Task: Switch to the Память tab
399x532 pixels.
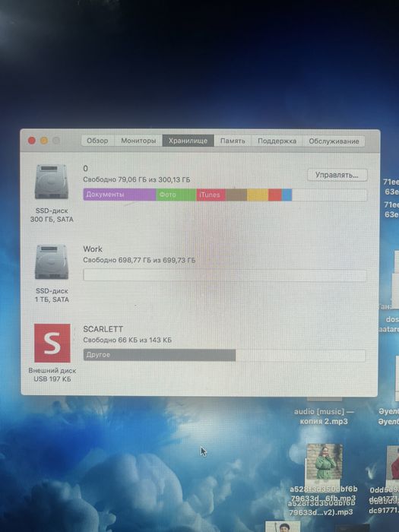Action: [x=233, y=141]
